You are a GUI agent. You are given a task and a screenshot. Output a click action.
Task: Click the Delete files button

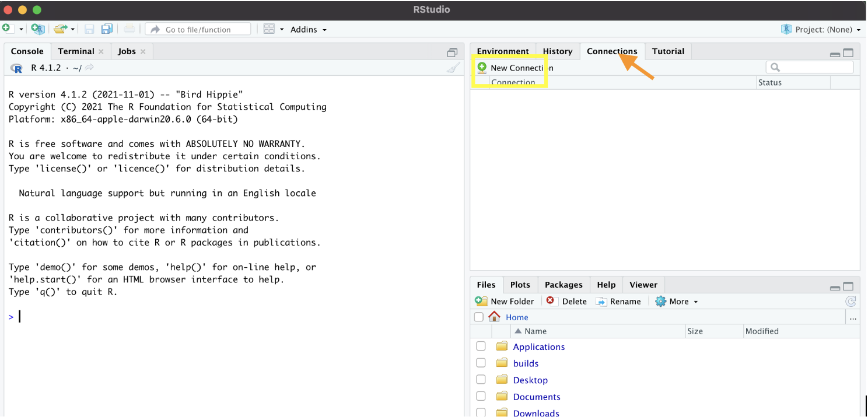coord(566,302)
